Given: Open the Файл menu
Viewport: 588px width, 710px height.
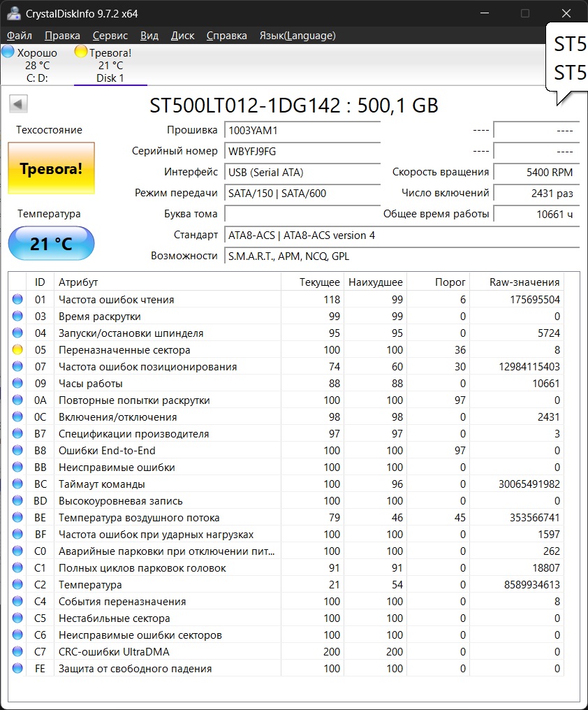Looking at the screenshot, I should click(19, 36).
